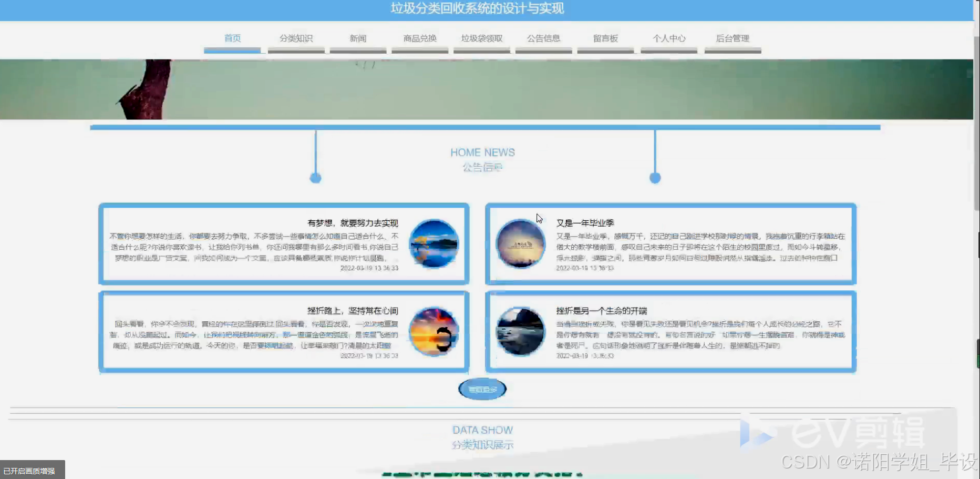Select the 新闻 navigation item
This screenshot has width=980, height=479.
click(357, 38)
